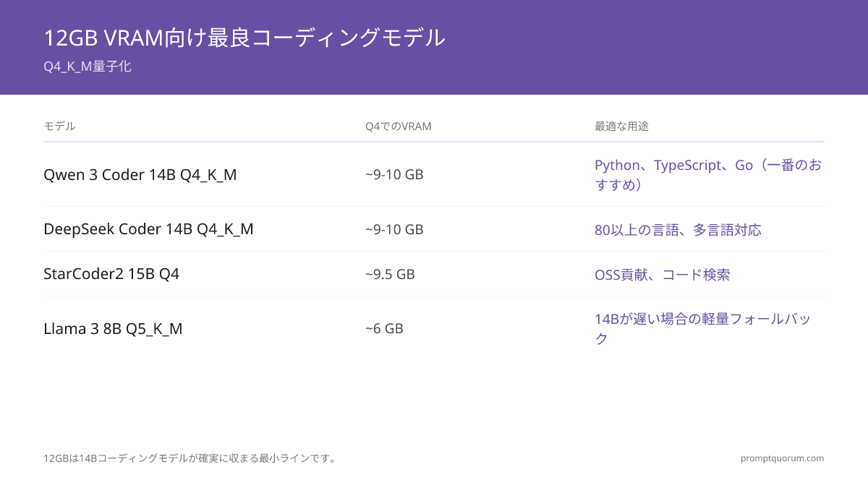Select 'StarCoder2 15B Q4' cell
Viewport: 868px width, 488px height.
pyautogui.click(x=111, y=274)
